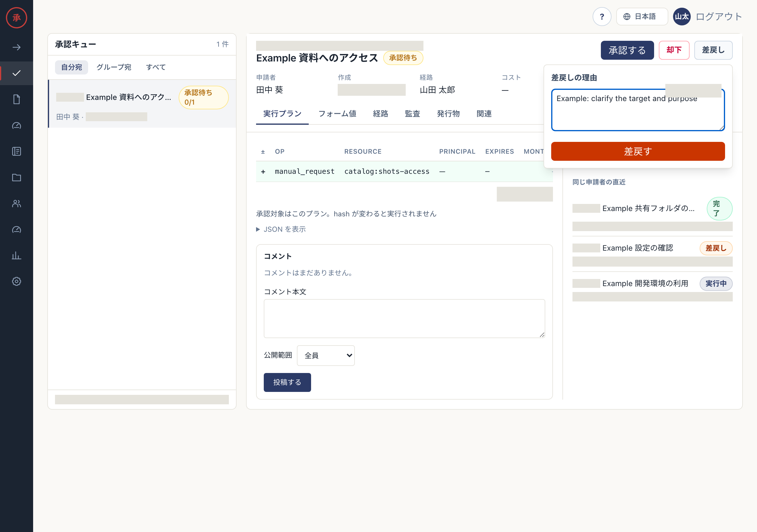Select the 監査 tab
Screen dimensions: 757x532
(413, 114)
